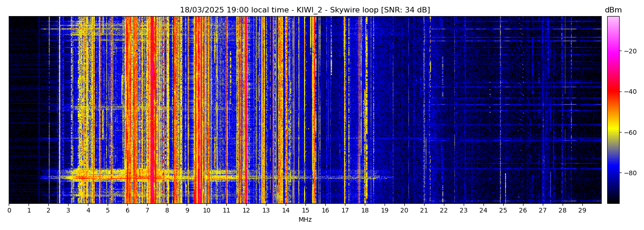
Task: Click the MHz x-axis label
Action: pos(305,220)
